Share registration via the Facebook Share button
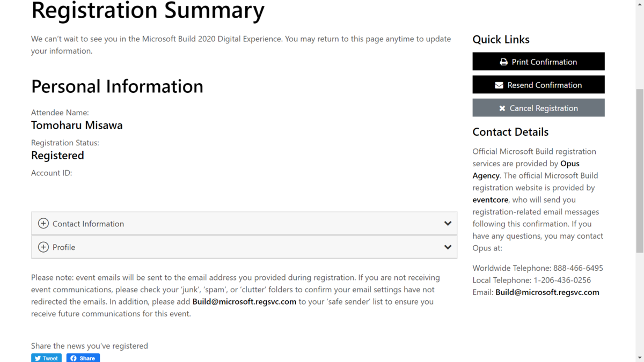 coord(83,358)
